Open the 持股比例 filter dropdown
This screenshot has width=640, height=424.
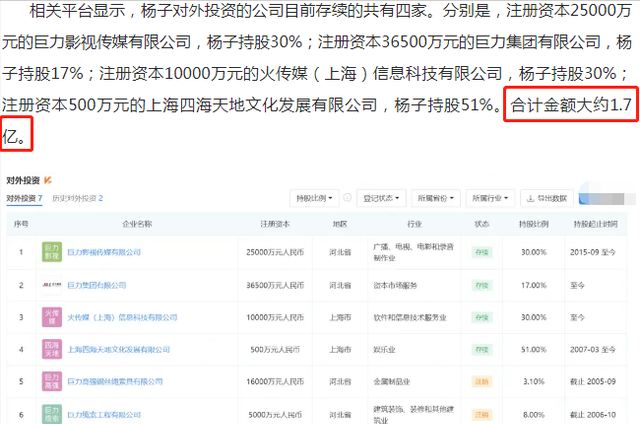pos(314,198)
